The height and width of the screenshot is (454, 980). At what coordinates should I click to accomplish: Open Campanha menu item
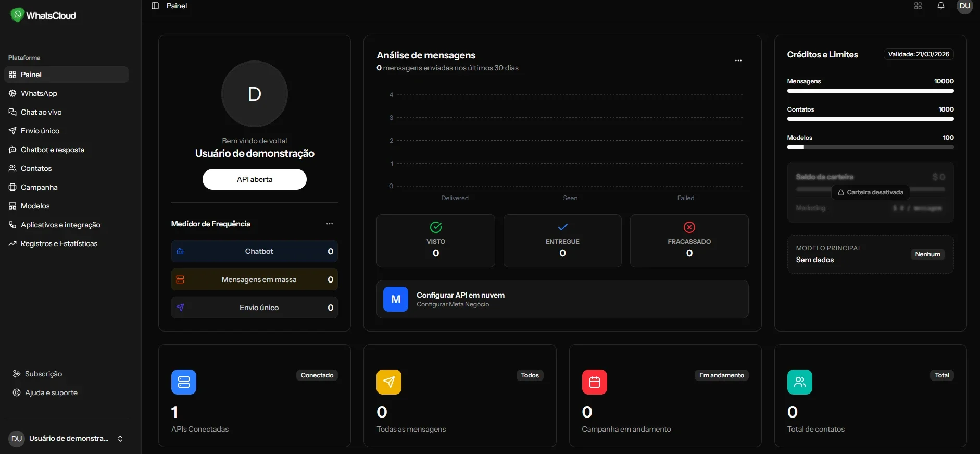66,187
